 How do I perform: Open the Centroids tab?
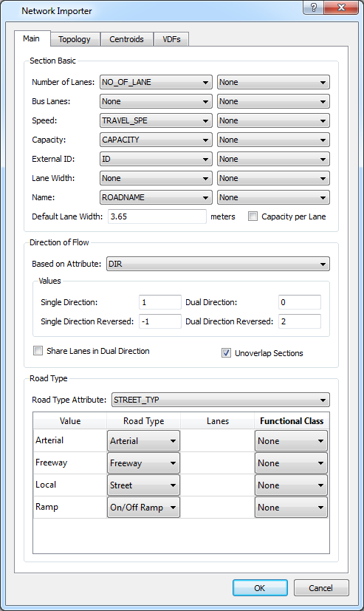tap(126, 39)
